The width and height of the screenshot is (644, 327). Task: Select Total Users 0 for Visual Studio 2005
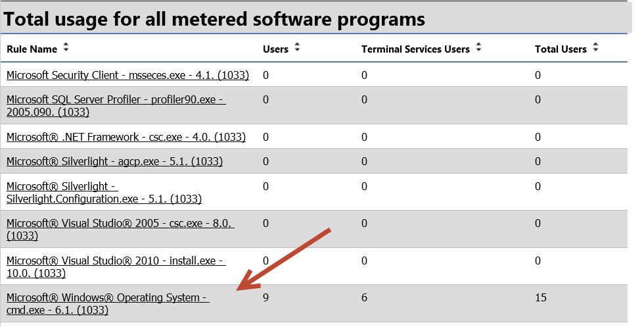click(x=538, y=223)
